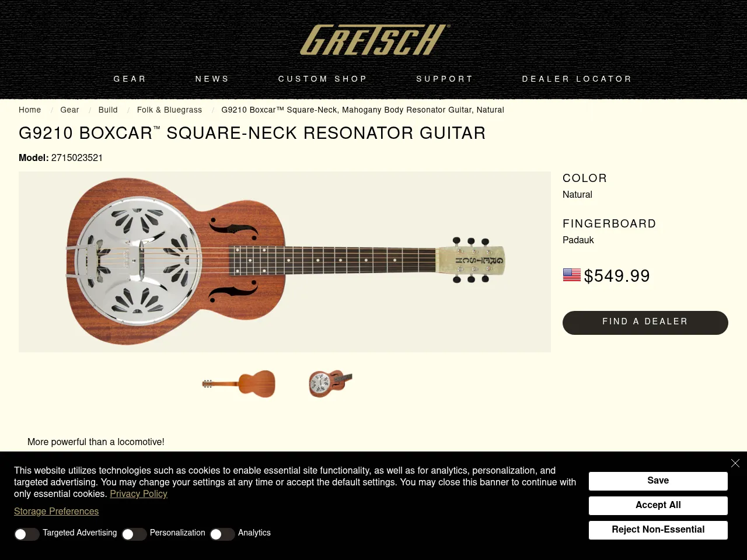Navigate to Folk & Bluegrass breadcrumb
This screenshot has width=747, height=560.
coord(169,110)
